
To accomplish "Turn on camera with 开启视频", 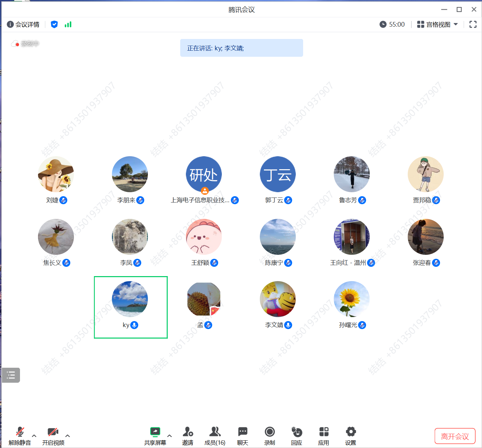I will point(53,432).
